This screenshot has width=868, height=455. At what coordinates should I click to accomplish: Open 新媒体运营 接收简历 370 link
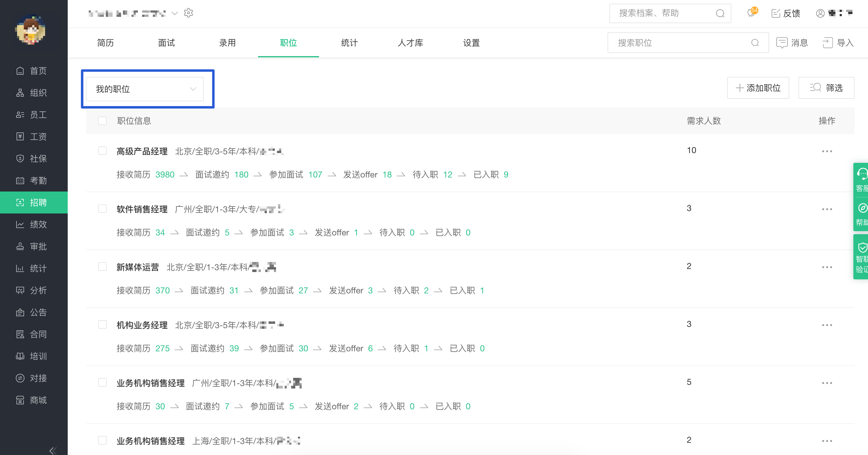[x=163, y=291]
